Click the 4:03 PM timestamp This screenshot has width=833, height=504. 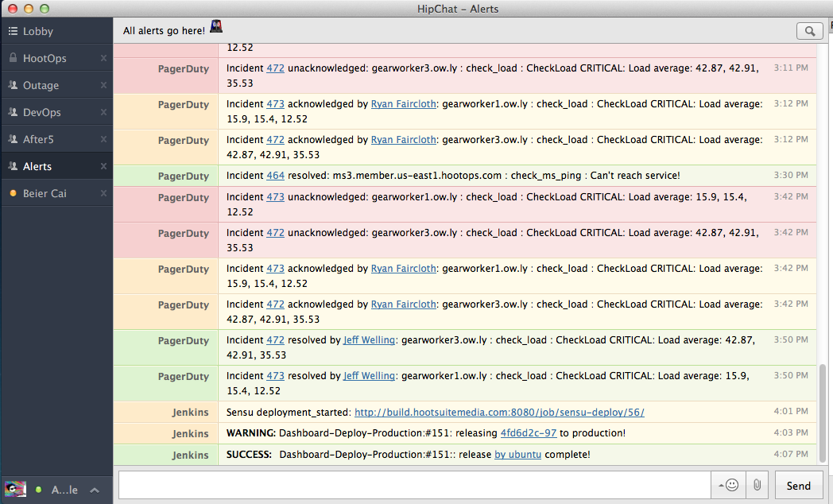point(791,432)
